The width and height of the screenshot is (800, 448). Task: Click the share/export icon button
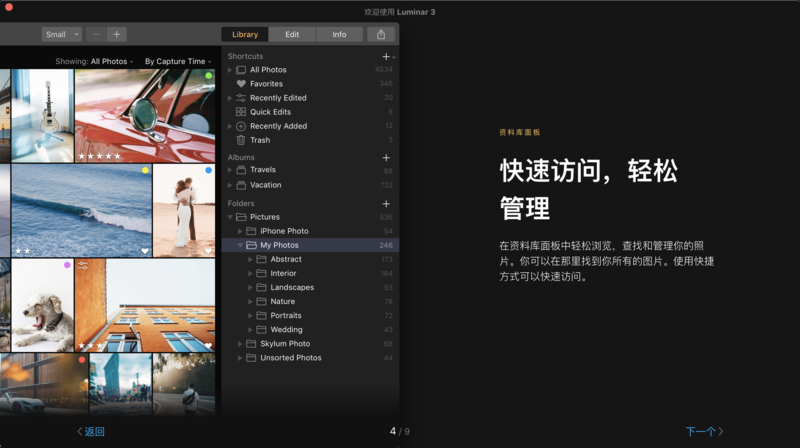click(x=381, y=34)
